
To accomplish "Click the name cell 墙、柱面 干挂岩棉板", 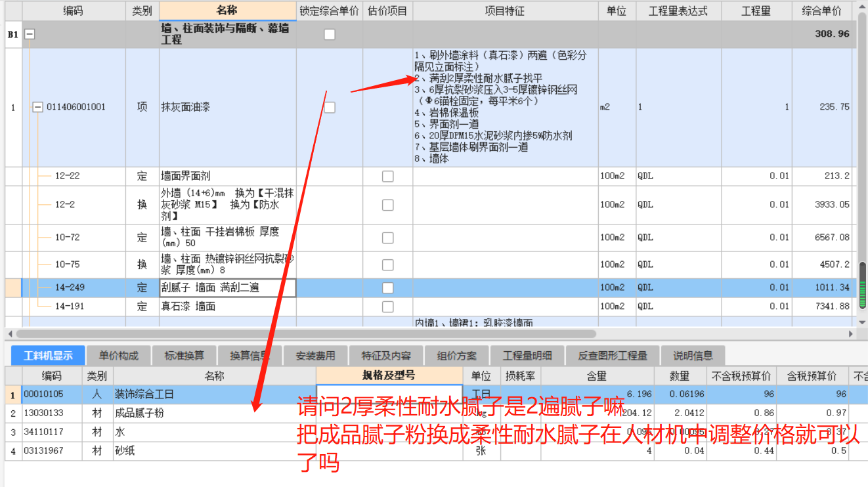I will 228,238.
